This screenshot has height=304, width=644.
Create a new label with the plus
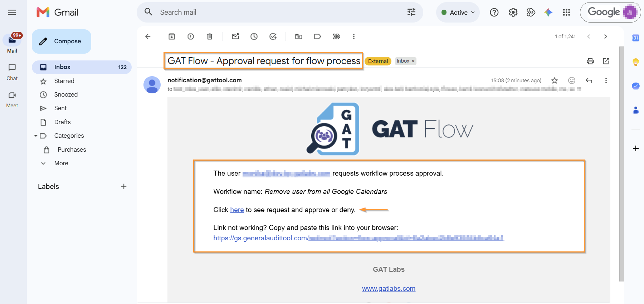(x=124, y=186)
